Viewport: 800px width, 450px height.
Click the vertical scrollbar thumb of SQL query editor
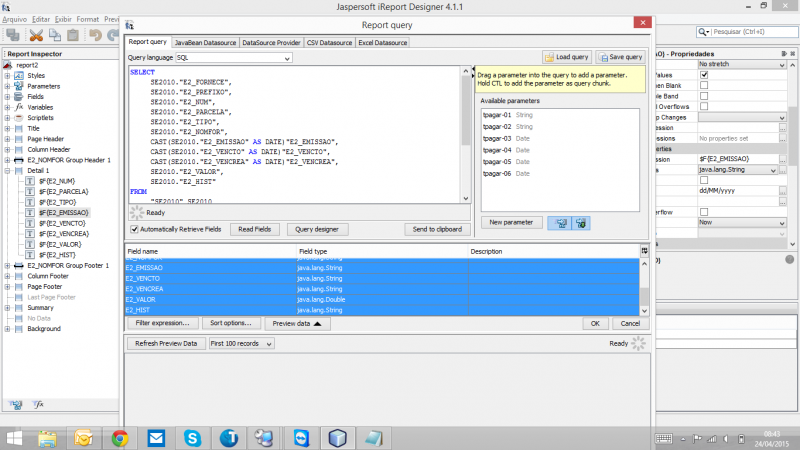[466, 110]
